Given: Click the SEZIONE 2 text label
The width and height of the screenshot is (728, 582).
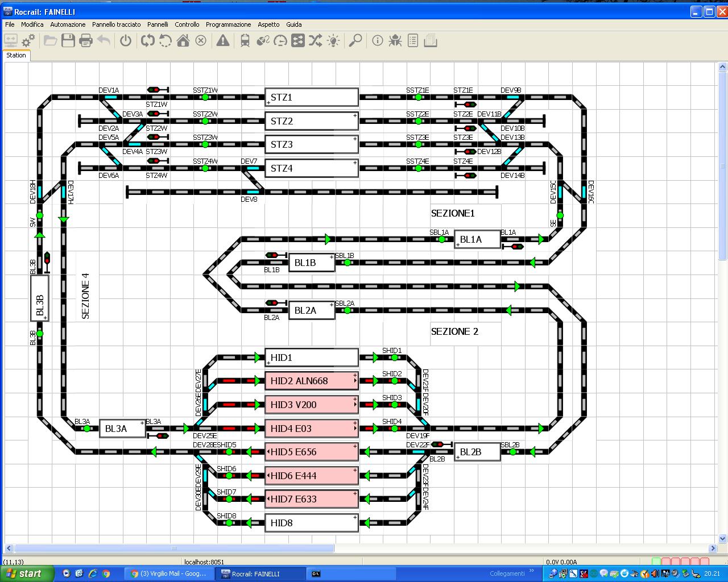Looking at the screenshot, I should [454, 331].
